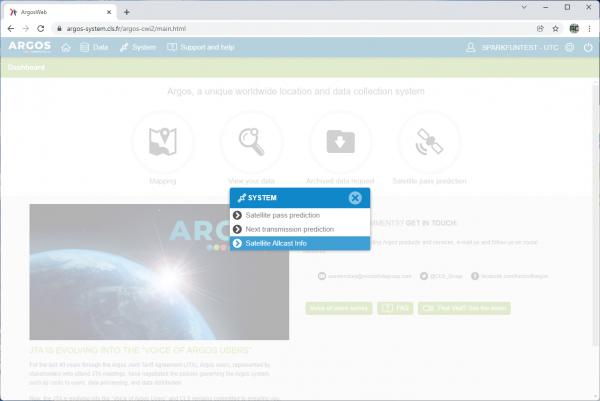Select the ArgosWeb browser tab
Screen dimensions: 600x401
60,12
